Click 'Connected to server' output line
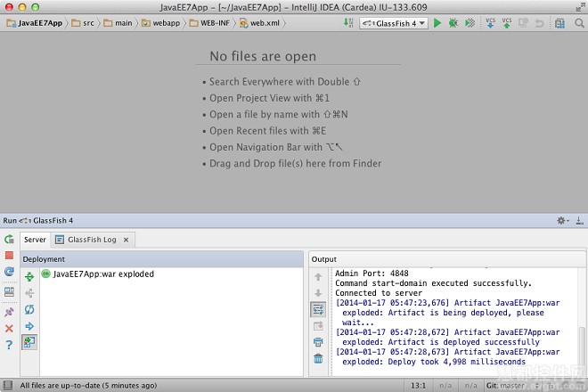This screenshot has width=588, height=392. (x=379, y=293)
